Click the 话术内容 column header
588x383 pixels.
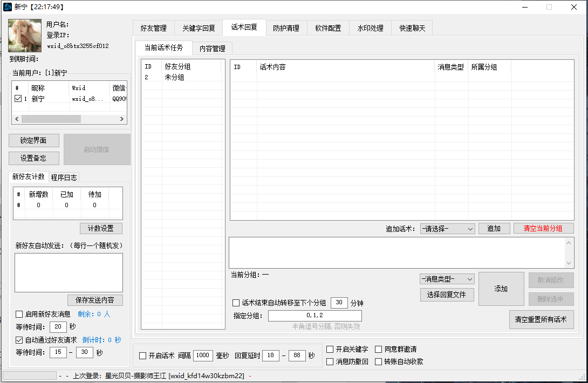[345, 67]
